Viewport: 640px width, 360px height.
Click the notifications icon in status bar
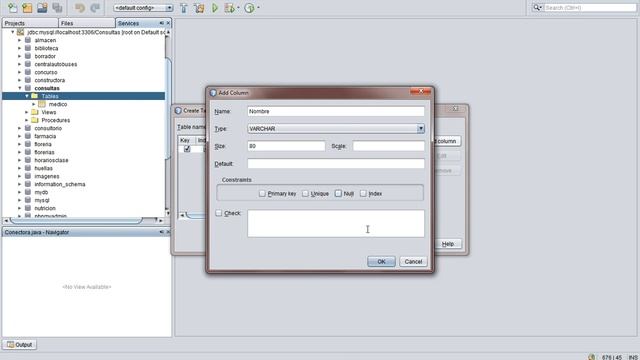pyautogui.click(x=591, y=357)
